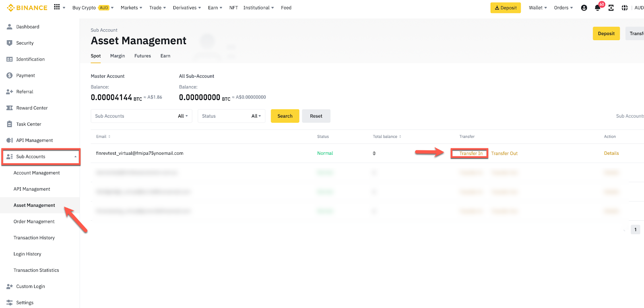Click the yellow Search button
Screen dimensions: 644x308
click(285, 116)
